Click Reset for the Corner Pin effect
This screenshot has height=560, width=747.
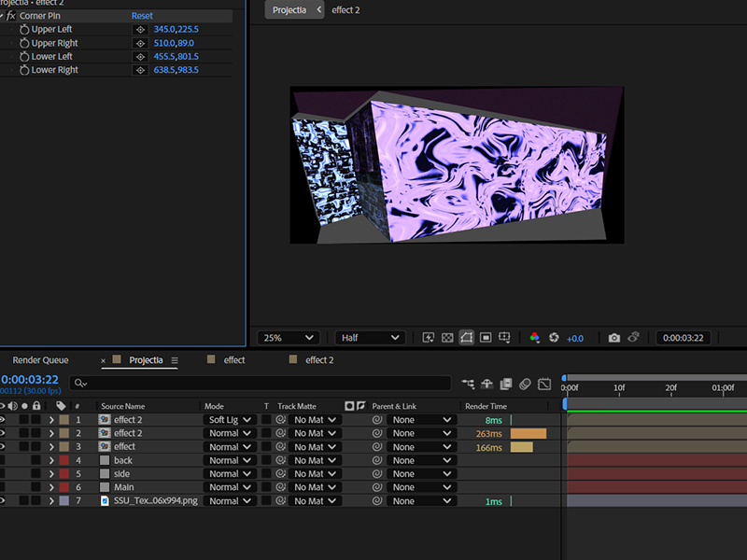(x=142, y=16)
